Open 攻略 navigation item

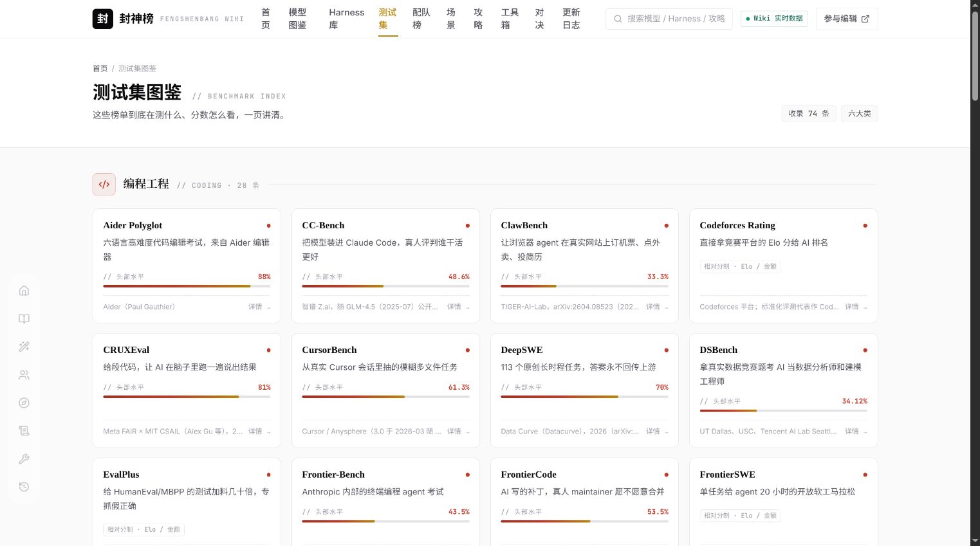tap(478, 19)
